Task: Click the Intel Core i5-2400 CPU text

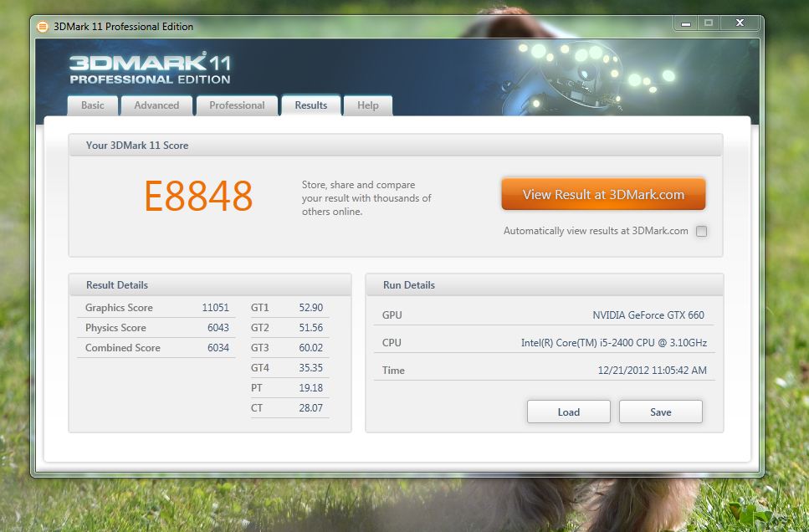Action: [x=614, y=343]
